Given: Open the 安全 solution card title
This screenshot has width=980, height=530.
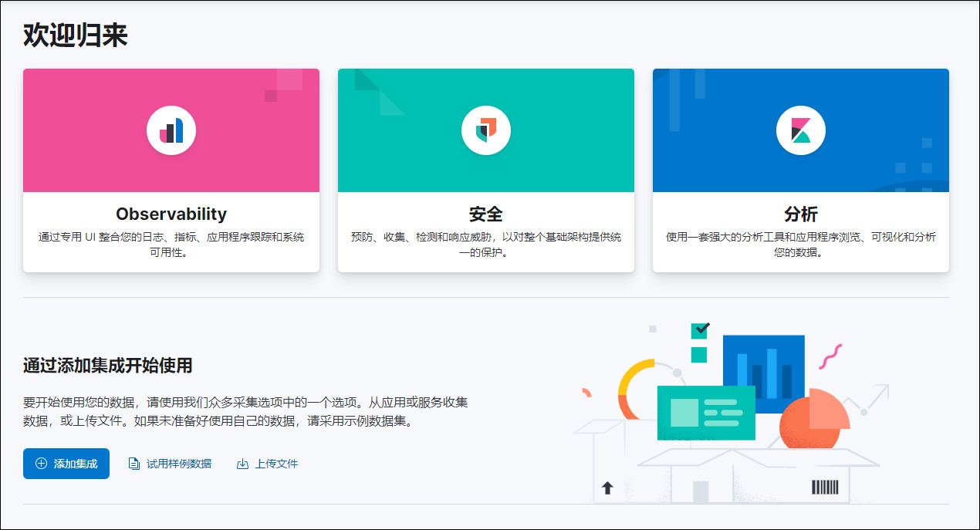Looking at the screenshot, I should (486, 214).
